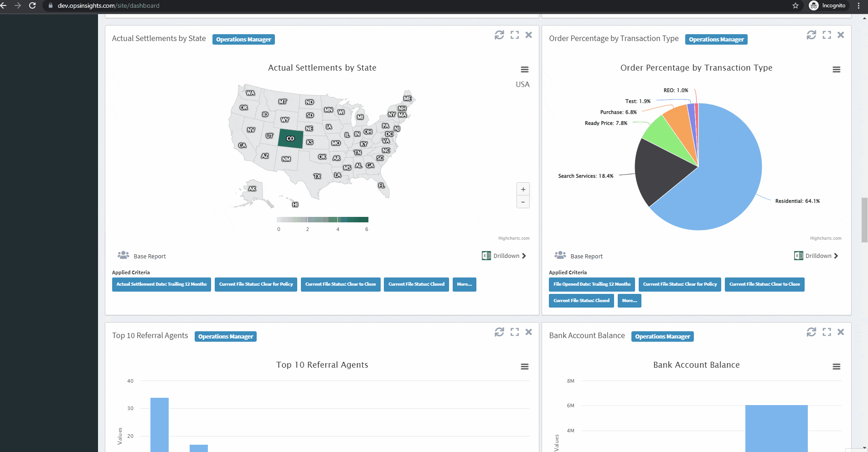Refresh the Top 10 Referral Agents widget
The image size is (868, 452).
pyautogui.click(x=499, y=332)
